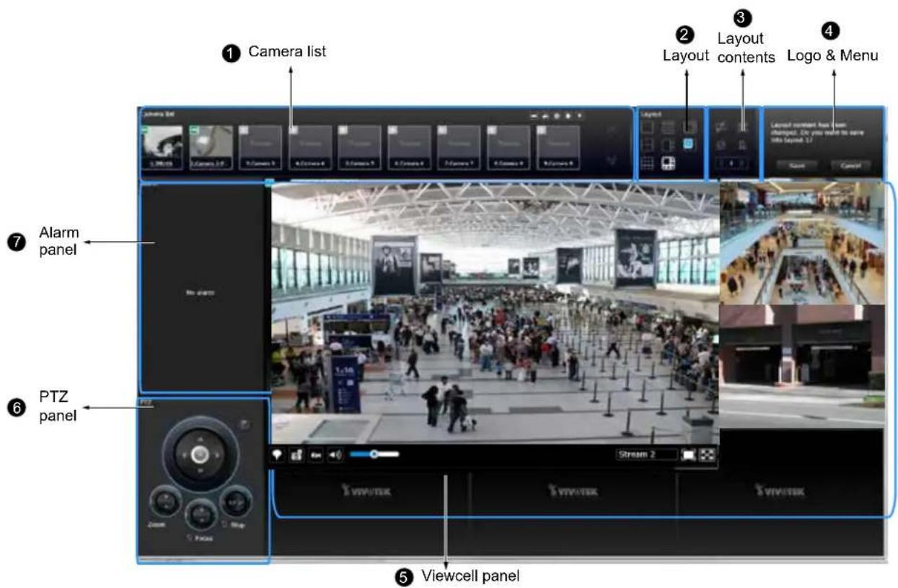Select the large airport terminal video cell
898x588 pixels.
click(495, 312)
